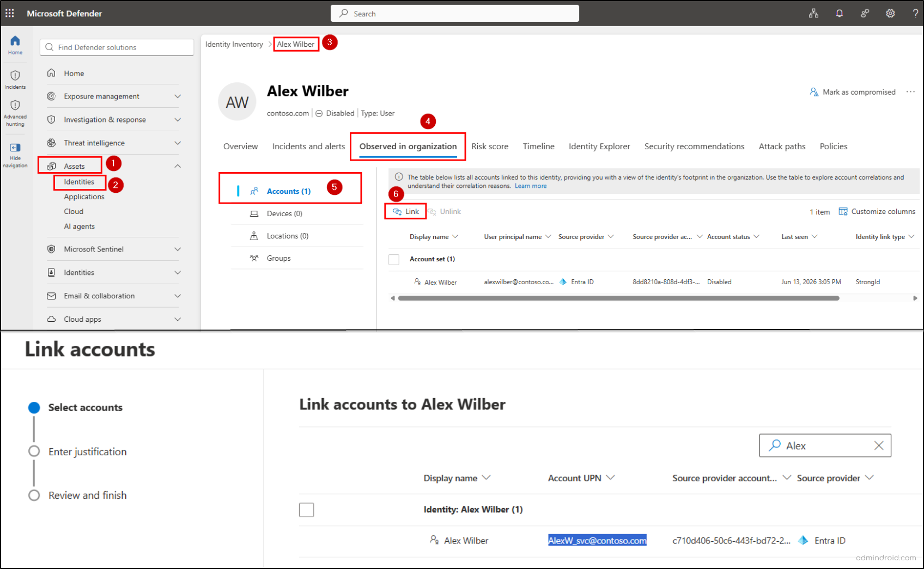924x569 pixels.
Task: Open the Account UPN column dropdown
Action: pyautogui.click(x=611, y=478)
